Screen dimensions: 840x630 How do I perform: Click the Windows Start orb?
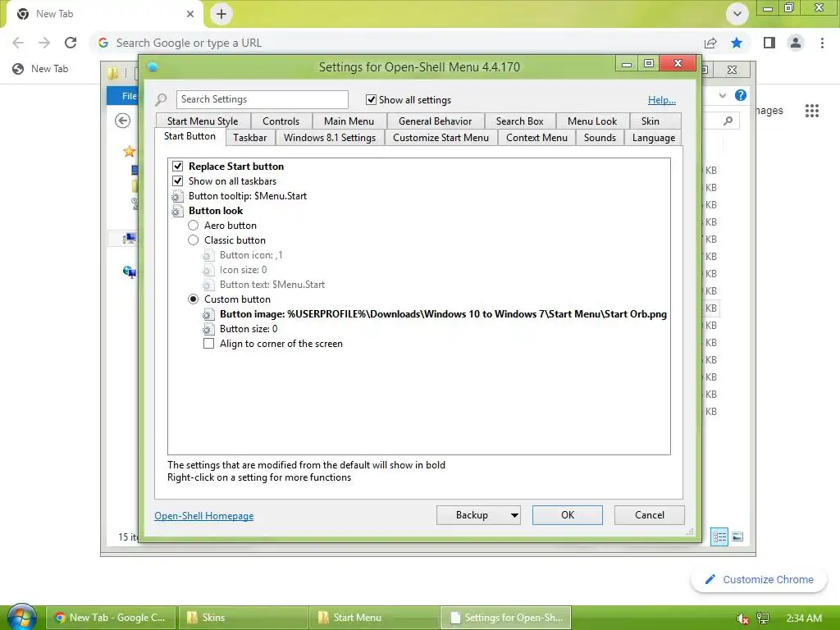(x=21, y=617)
